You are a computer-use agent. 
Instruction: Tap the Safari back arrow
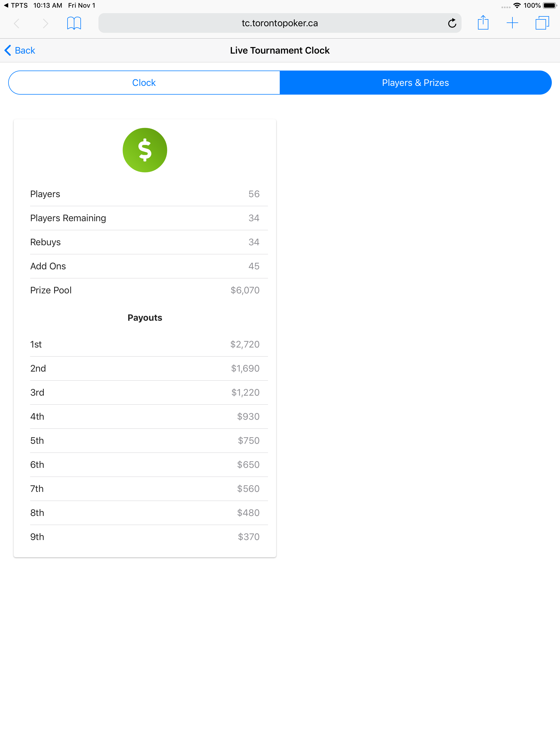[x=16, y=23]
